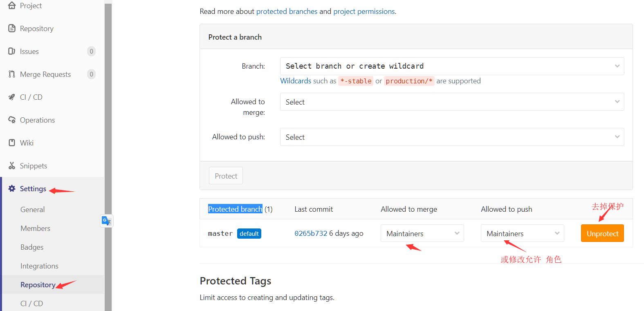
Task: Open master's Allowed to push Maintainers dropdown
Action: (522, 233)
